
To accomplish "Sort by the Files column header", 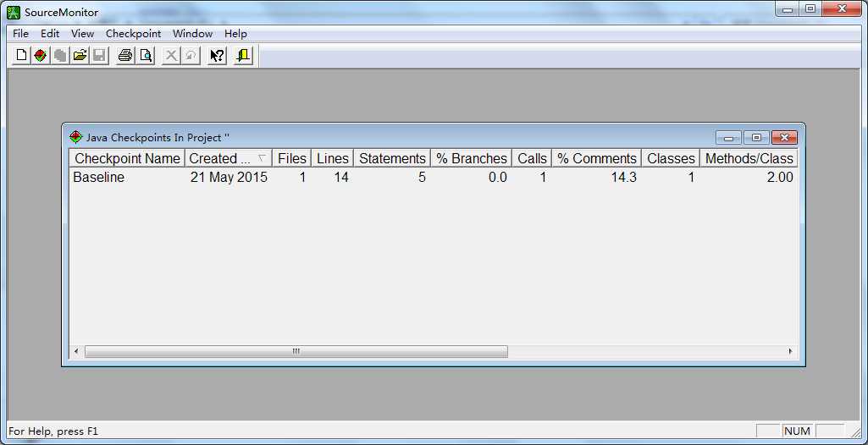I will (291, 159).
